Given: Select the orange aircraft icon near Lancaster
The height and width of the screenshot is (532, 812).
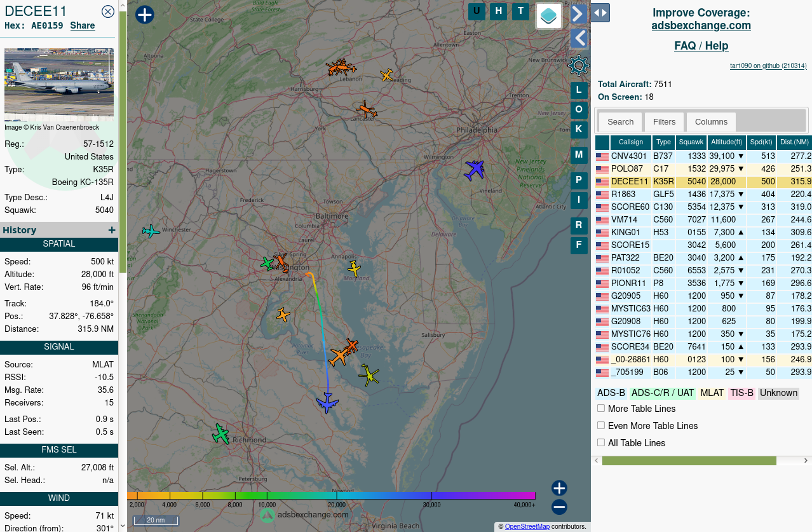Looking at the screenshot, I should [x=366, y=110].
